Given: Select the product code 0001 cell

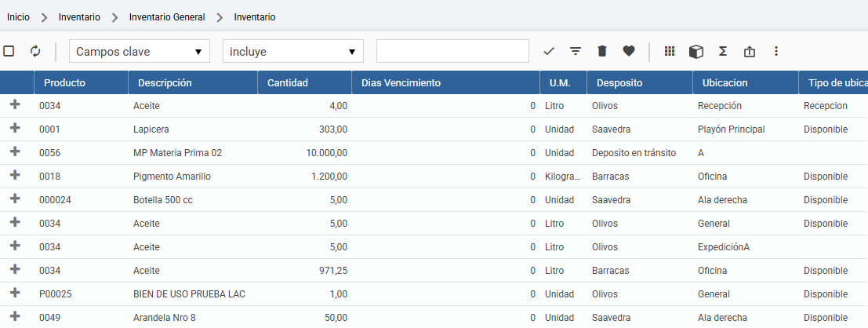Looking at the screenshot, I should 82,129.
